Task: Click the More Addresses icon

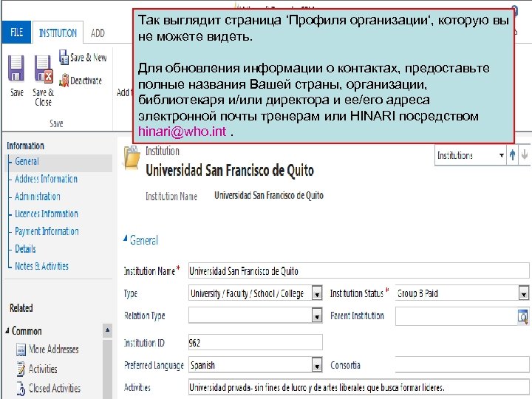Action: pyautogui.click(x=21, y=349)
